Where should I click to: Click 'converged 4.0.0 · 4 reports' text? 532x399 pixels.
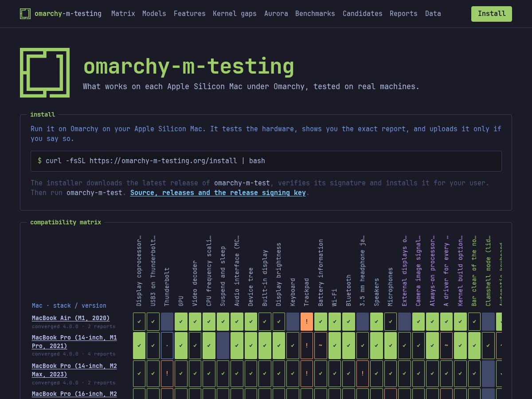click(x=74, y=354)
